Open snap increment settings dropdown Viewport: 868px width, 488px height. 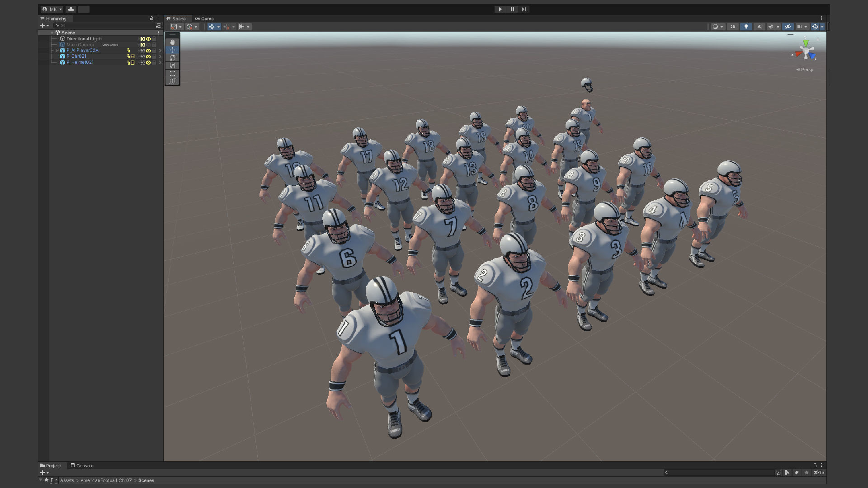(x=245, y=27)
